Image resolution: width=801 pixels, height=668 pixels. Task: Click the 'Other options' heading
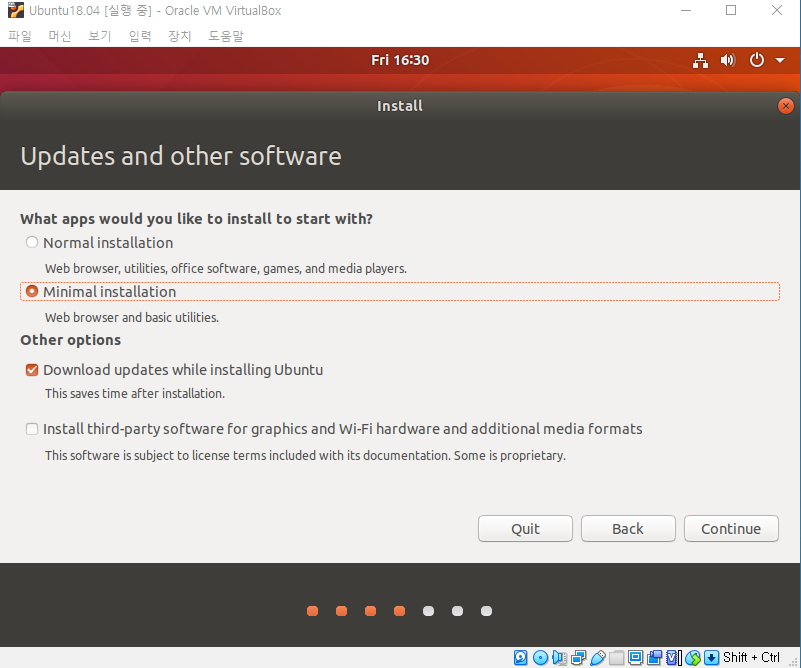[x=70, y=340]
